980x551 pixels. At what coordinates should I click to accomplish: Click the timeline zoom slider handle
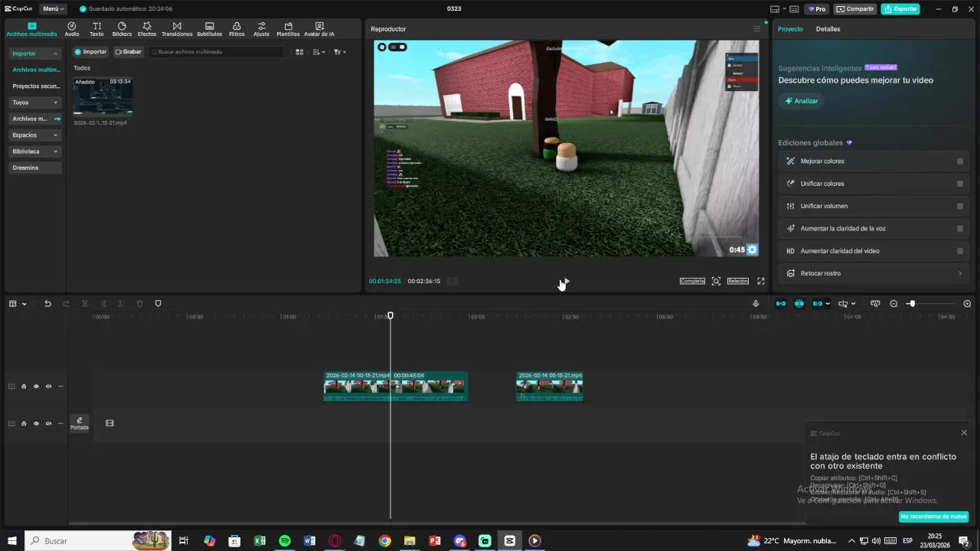911,304
